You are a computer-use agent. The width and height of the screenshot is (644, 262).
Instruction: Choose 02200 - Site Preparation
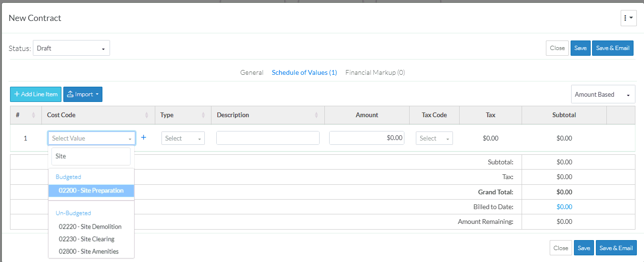pos(91,191)
